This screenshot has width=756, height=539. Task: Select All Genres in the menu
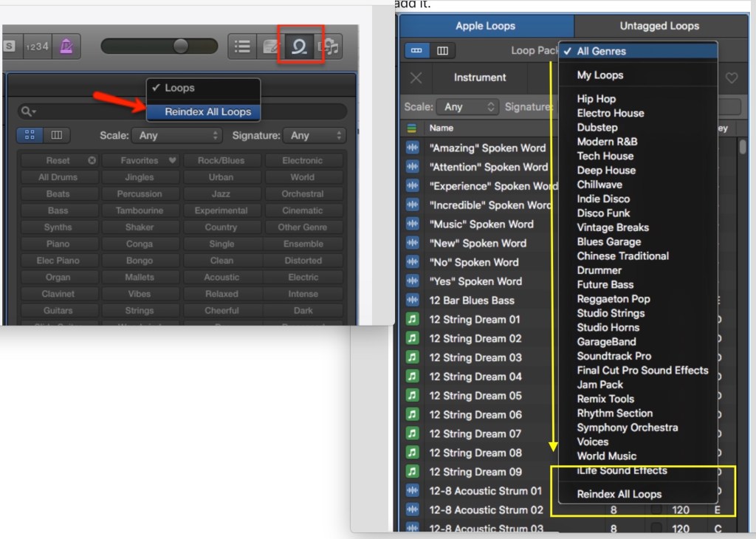[638, 51]
